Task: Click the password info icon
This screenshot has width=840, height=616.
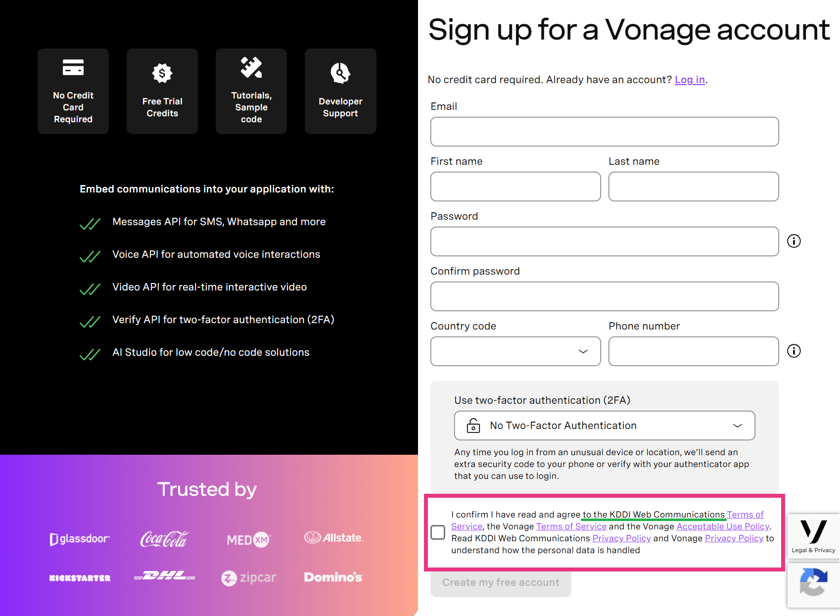Action: (x=793, y=241)
